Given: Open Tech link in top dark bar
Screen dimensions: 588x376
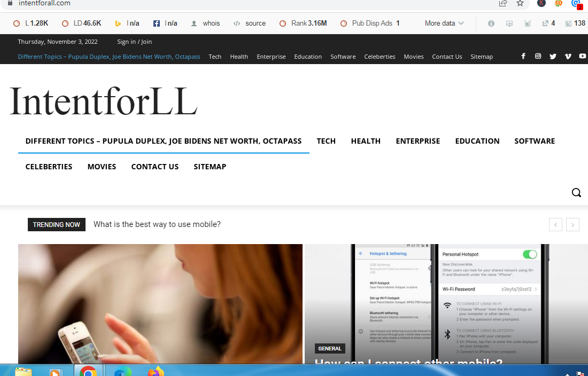Looking at the screenshot, I should [x=215, y=57].
